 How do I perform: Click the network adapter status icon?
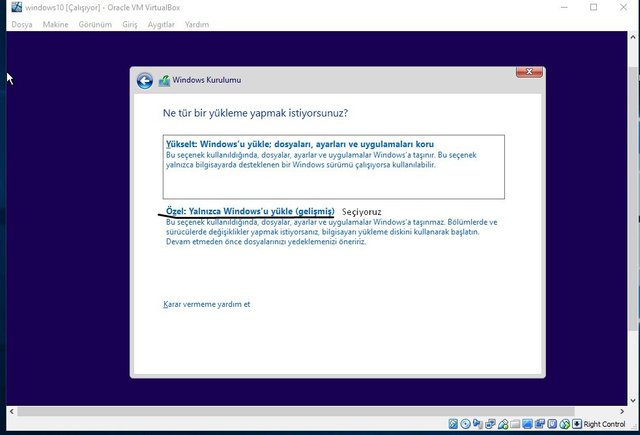[x=490, y=424]
